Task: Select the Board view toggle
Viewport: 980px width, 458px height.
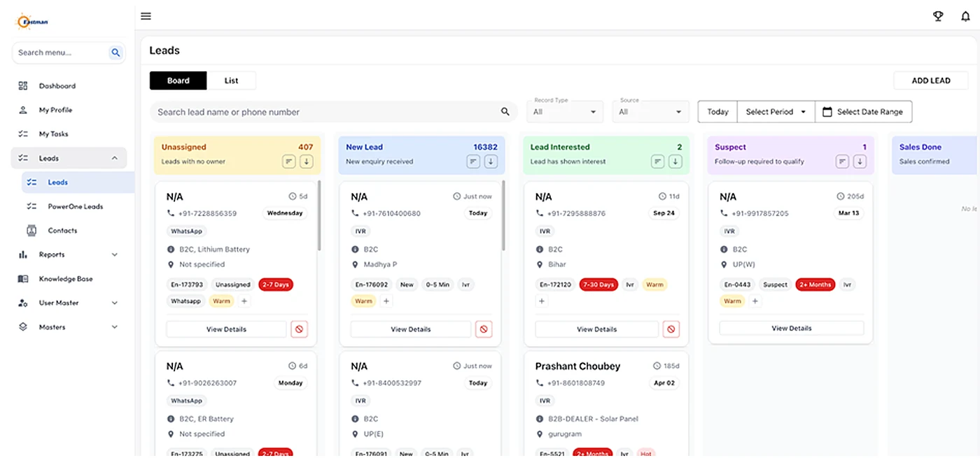Action: point(178,80)
